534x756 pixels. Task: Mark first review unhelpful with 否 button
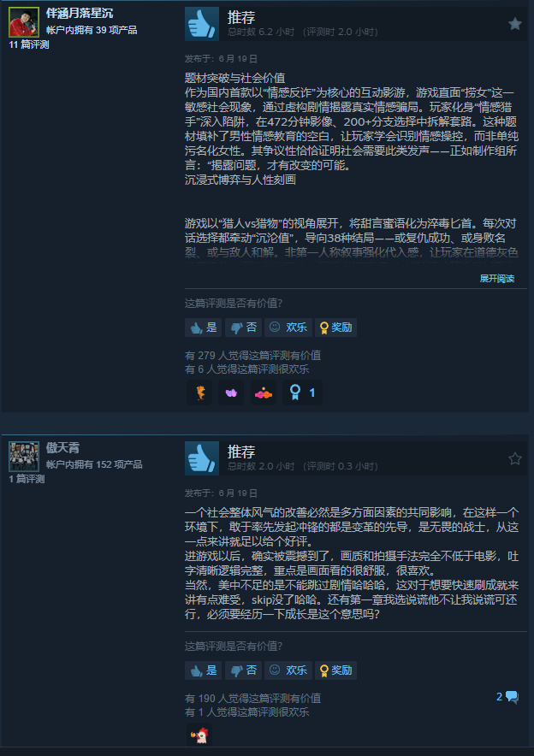click(243, 328)
